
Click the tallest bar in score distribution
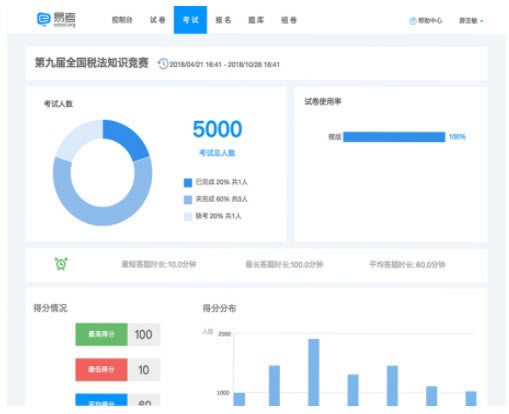click(x=314, y=372)
